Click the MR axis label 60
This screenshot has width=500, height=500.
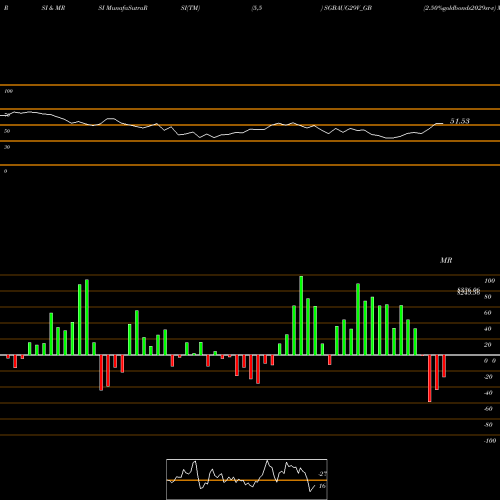click(488, 313)
